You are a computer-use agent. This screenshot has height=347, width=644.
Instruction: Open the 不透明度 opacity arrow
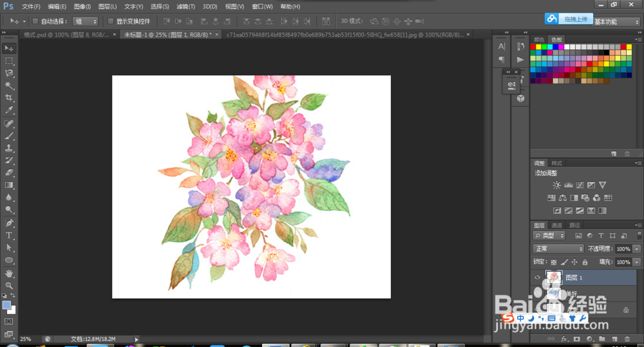[x=637, y=249]
